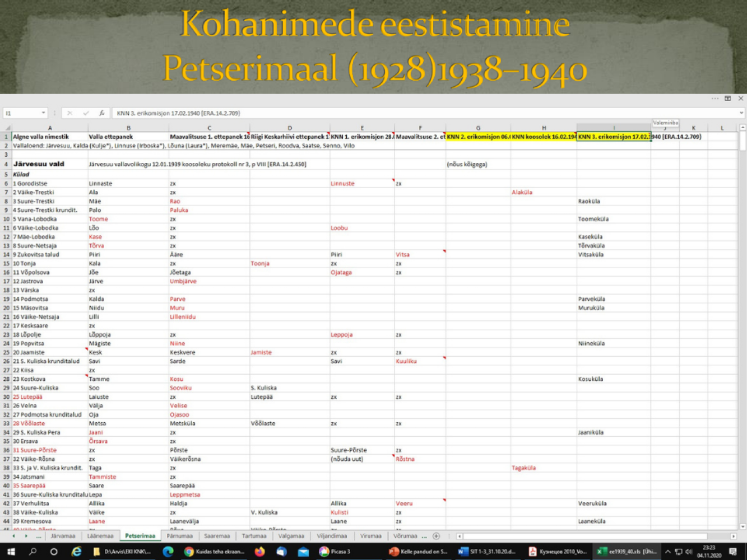
Task: Expand the formula bar chevron
Action: pos(741,113)
